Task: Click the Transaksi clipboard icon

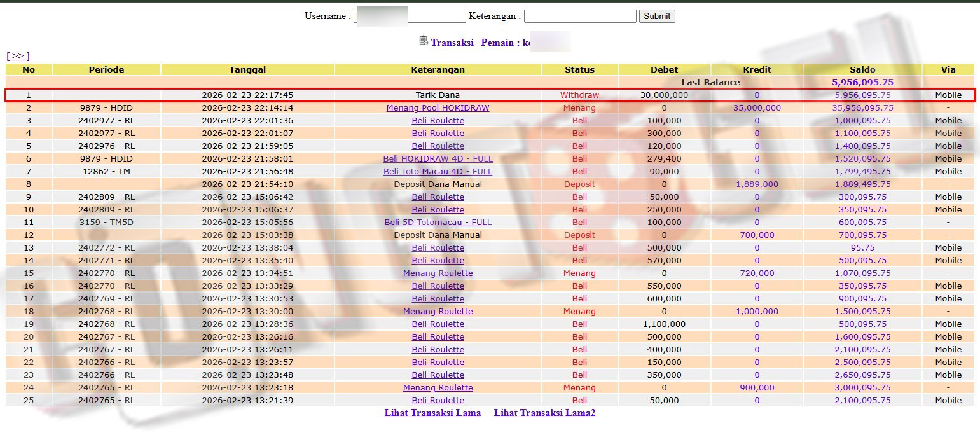Action: [424, 41]
